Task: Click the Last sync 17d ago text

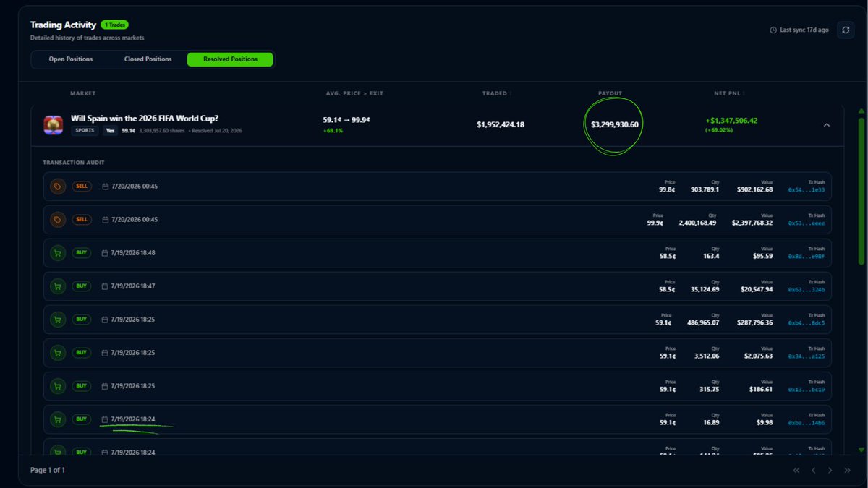Action: pyautogui.click(x=804, y=30)
